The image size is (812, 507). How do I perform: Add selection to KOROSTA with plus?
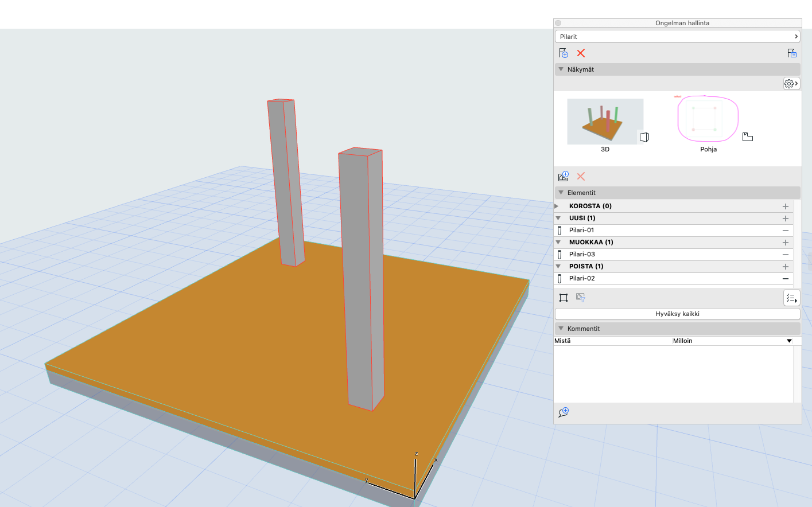(786, 206)
